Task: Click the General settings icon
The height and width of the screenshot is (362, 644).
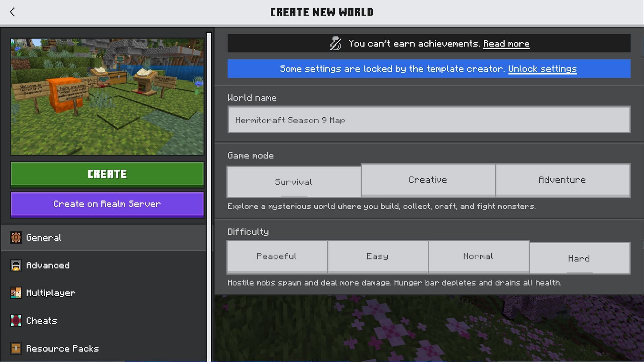Action: [x=15, y=237]
